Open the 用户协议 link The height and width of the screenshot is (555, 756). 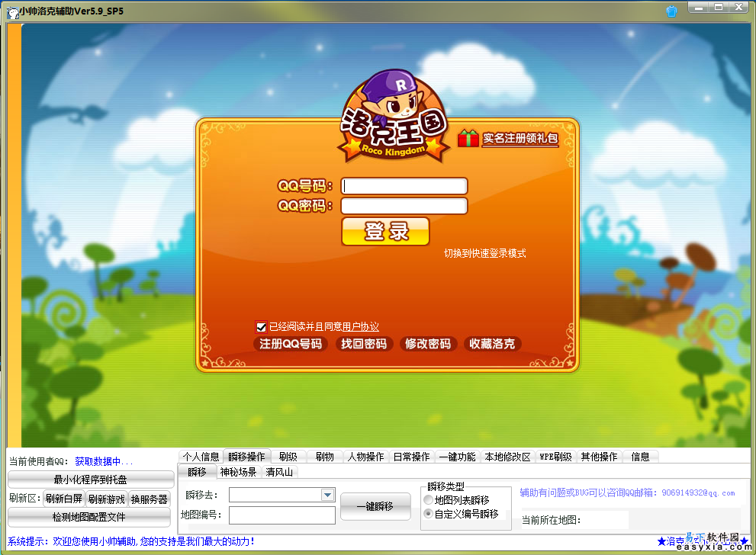point(360,326)
